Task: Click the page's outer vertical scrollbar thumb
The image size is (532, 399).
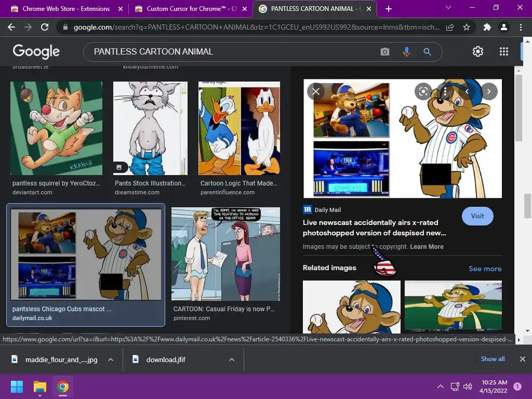Action: 528,206
